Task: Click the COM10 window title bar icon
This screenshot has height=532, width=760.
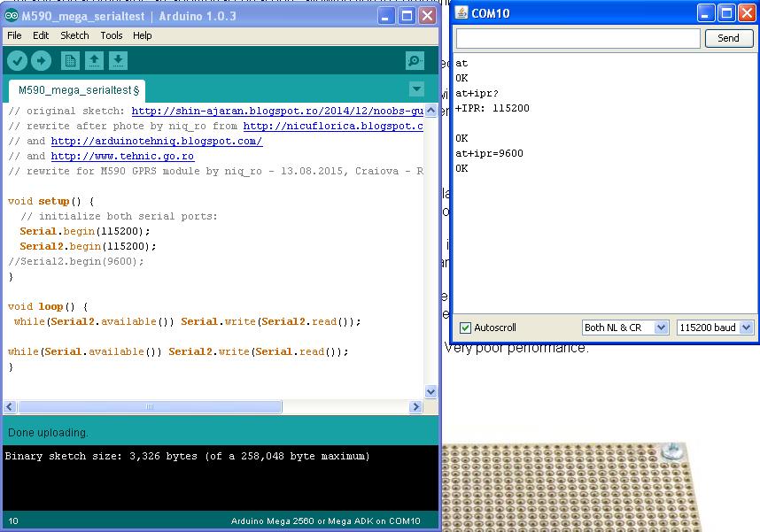Action: pyautogui.click(x=460, y=12)
